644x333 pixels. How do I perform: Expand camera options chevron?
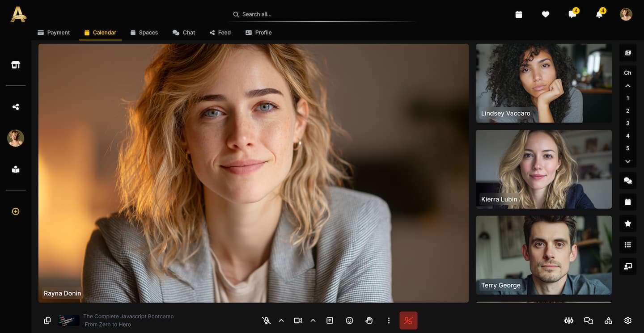pos(313,320)
